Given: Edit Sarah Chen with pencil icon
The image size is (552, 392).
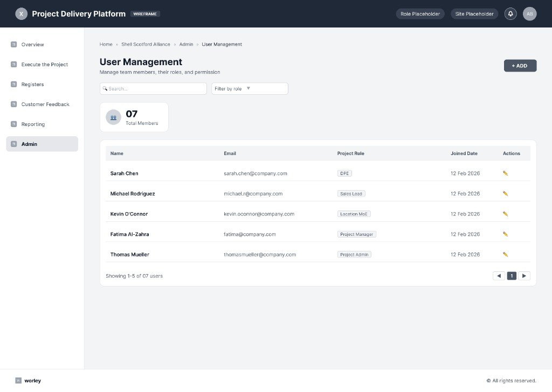Looking at the screenshot, I should [505, 173].
